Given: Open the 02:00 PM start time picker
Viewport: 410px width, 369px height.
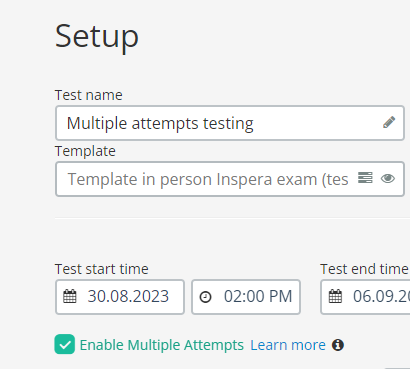Looking at the screenshot, I should pyautogui.click(x=246, y=297).
